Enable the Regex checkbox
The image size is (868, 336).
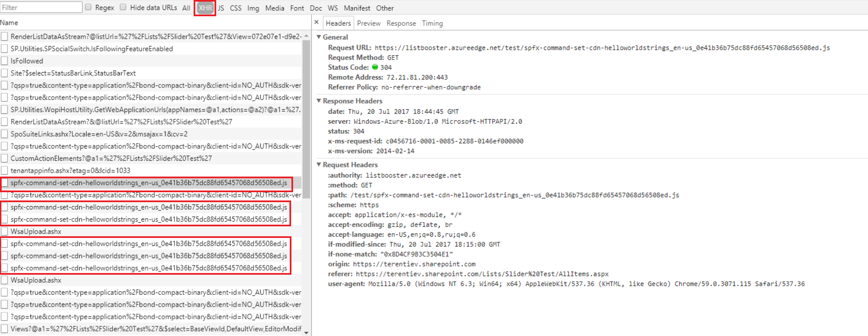coord(88,6)
